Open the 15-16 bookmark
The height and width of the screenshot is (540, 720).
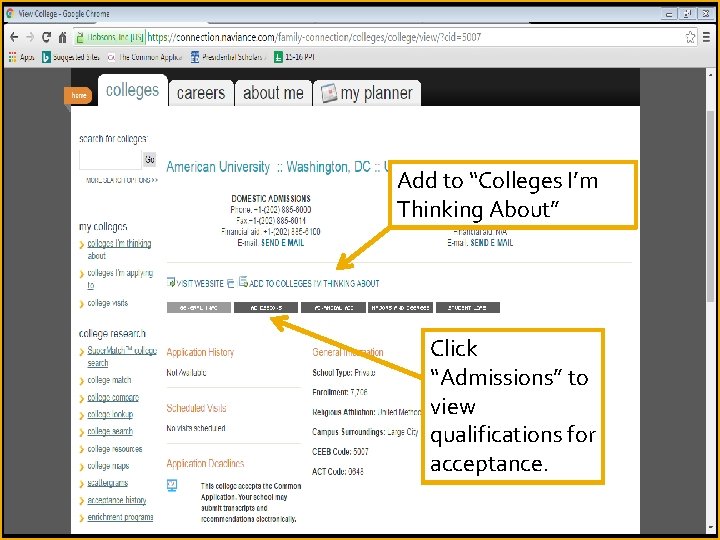coord(294,57)
